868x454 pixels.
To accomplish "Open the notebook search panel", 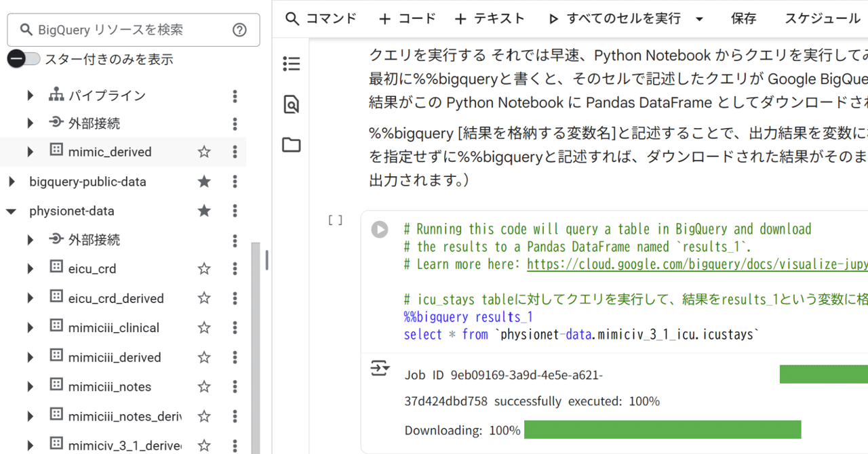I will coord(291,104).
